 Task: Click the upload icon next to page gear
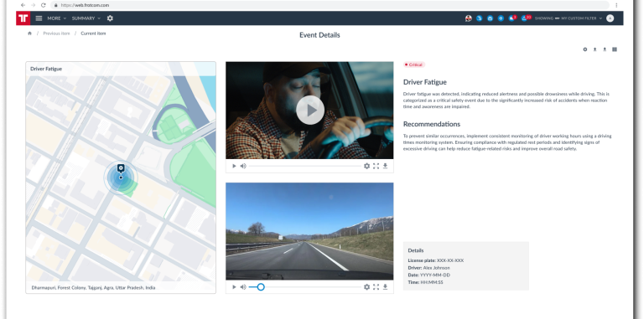click(x=595, y=49)
